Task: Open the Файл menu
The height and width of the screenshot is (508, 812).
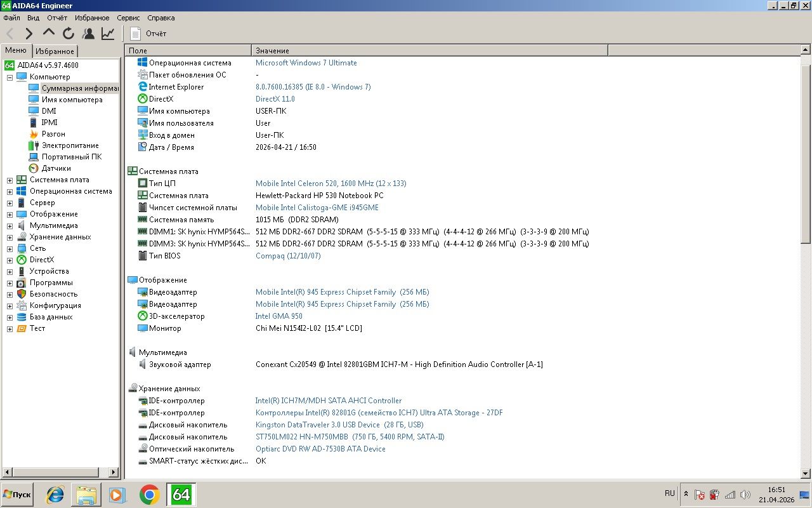Action: click(11, 18)
